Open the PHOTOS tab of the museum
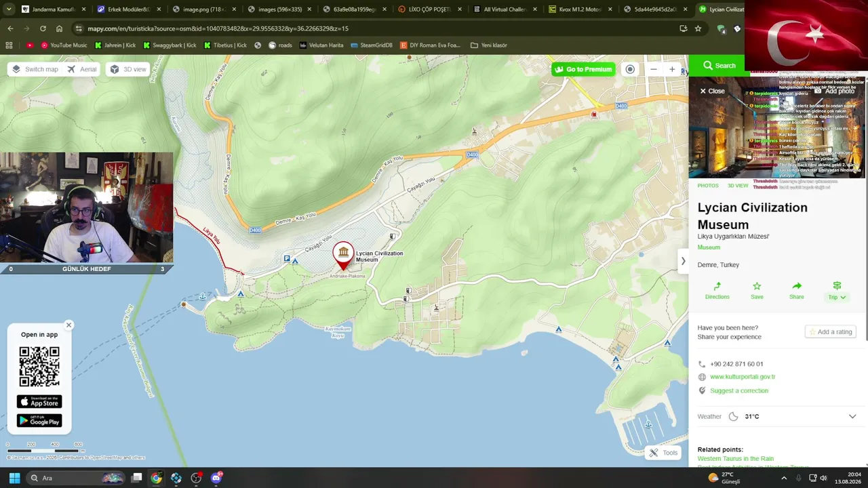The height and width of the screenshot is (488, 868). tap(708, 186)
